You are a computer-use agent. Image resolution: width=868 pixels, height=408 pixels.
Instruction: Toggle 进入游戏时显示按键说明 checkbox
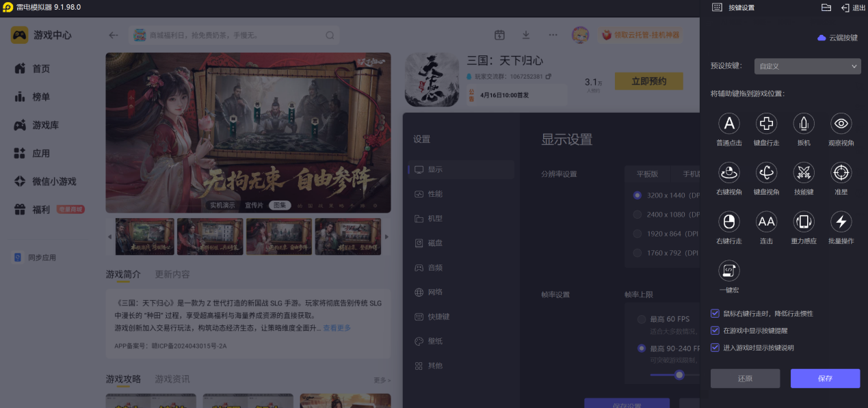(715, 348)
